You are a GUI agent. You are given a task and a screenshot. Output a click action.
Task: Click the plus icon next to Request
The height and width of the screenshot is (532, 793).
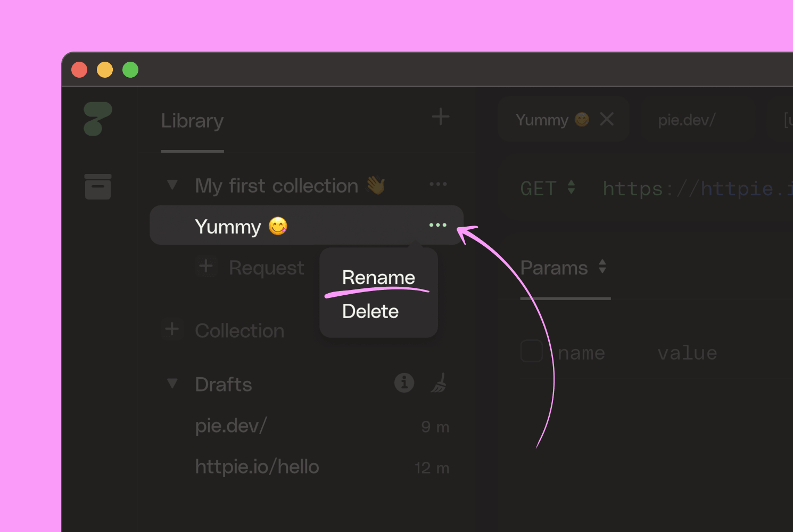click(x=206, y=266)
